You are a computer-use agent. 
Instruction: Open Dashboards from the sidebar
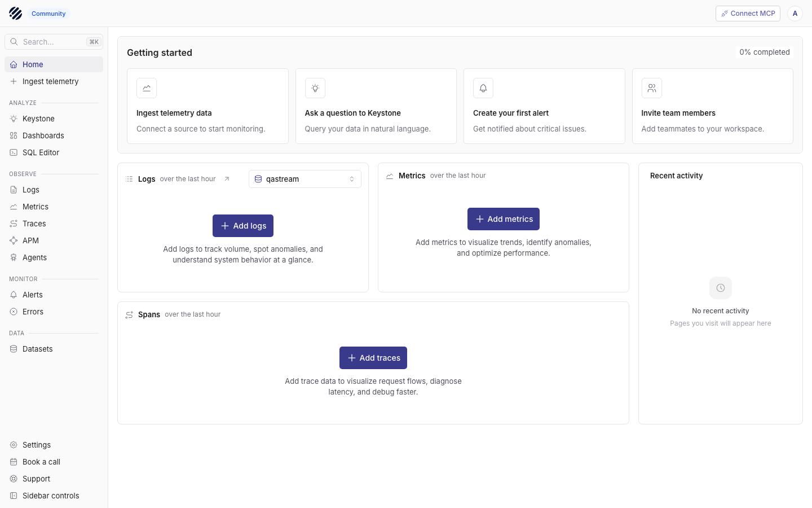click(x=54, y=135)
